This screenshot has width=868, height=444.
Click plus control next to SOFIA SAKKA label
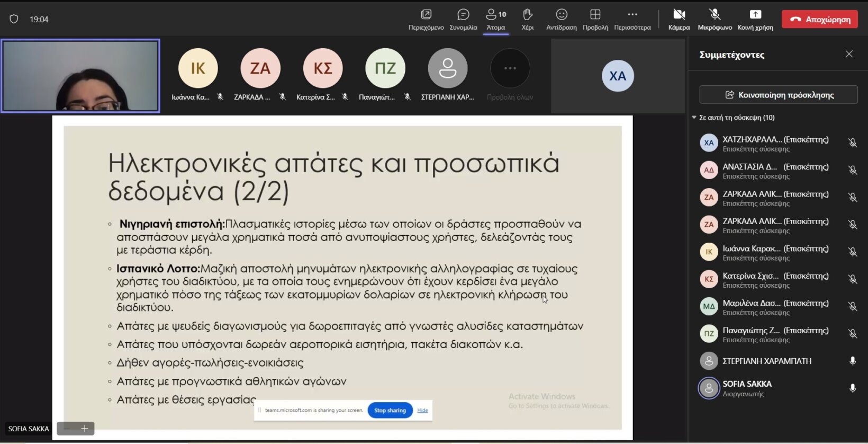tap(84, 428)
